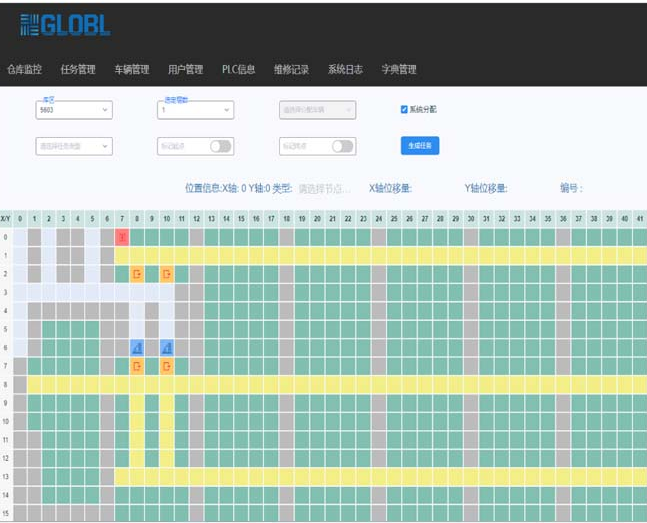The image size is (647, 523).
Task: Click the blue 生成任务 button
Action: (x=420, y=146)
